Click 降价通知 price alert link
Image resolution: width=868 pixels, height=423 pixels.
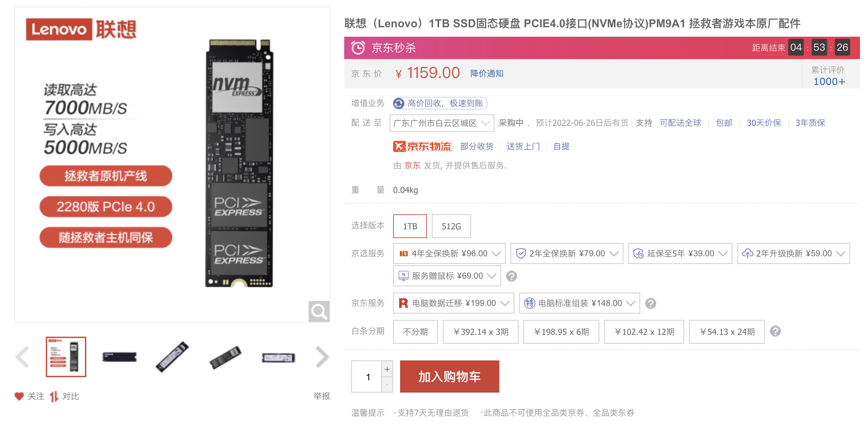pos(487,73)
